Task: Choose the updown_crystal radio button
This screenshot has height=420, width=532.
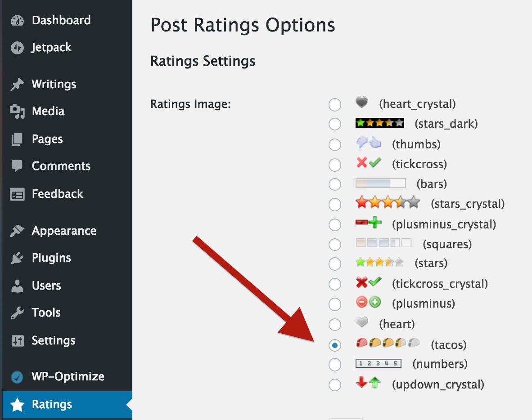Action: [x=335, y=385]
